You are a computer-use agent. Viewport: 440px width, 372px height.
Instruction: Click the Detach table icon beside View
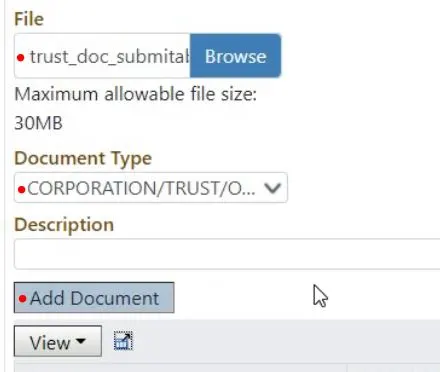(123, 341)
